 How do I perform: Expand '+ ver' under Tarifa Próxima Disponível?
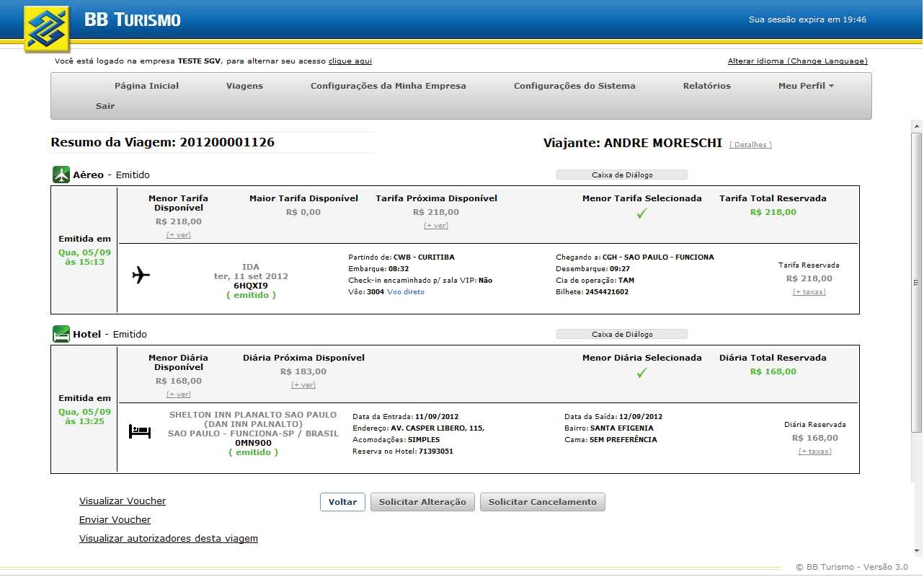[435, 225]
